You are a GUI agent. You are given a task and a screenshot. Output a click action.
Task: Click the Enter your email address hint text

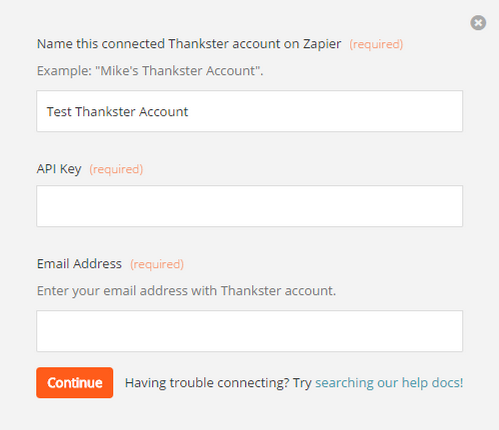[186, 291]
